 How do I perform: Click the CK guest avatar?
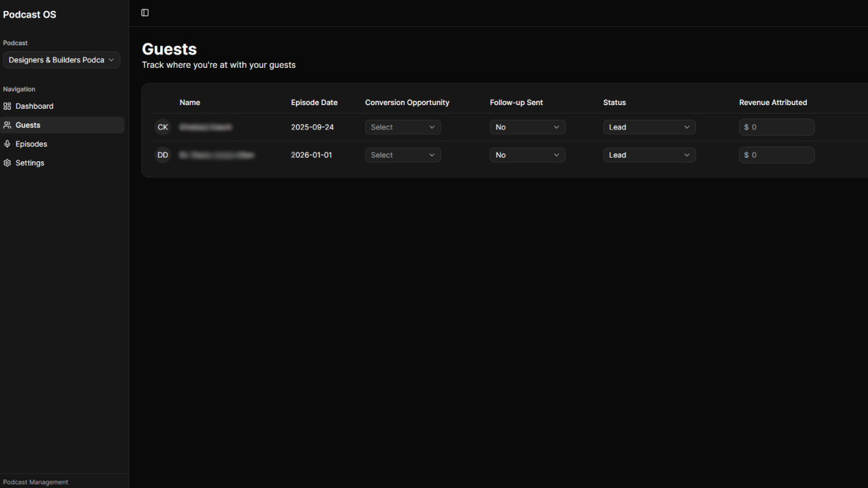pos(163,127)
